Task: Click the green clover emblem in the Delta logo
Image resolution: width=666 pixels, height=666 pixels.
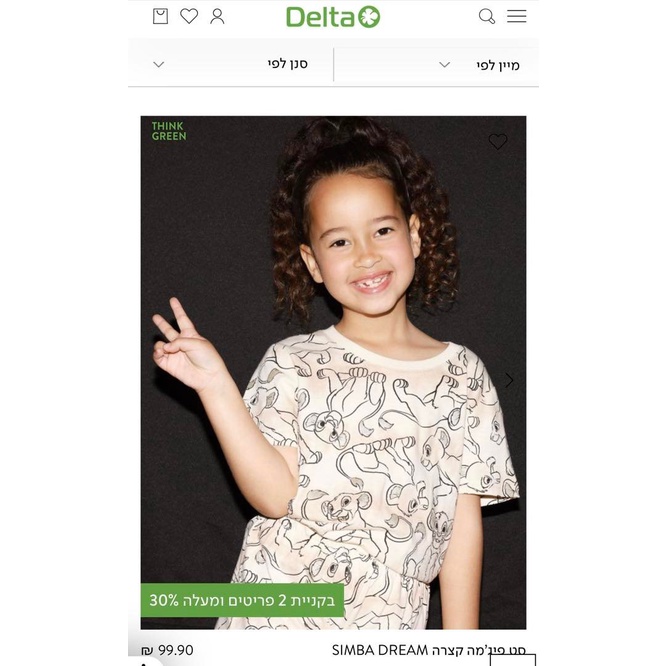Action: pos(369,17)
